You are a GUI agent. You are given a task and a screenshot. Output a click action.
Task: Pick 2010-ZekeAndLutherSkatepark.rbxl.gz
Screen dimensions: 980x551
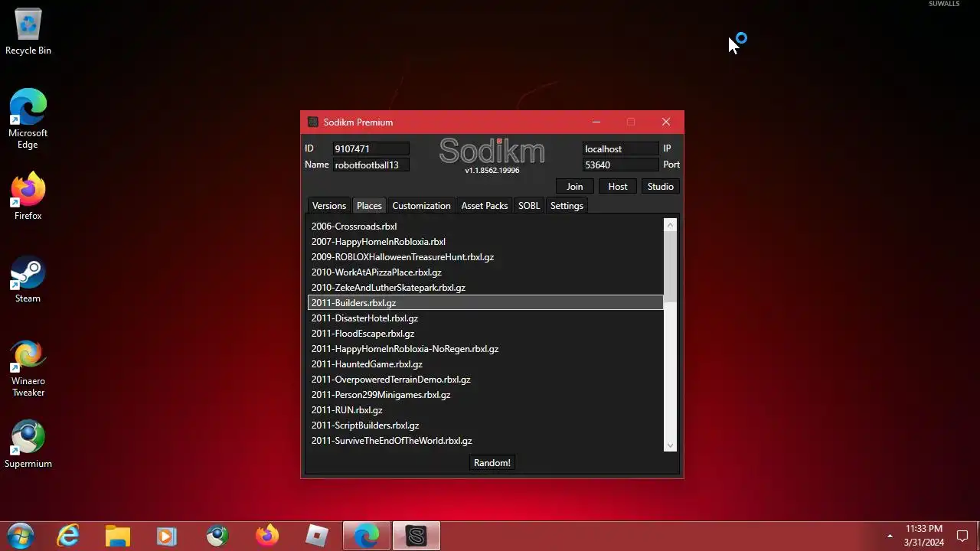pos(485,288)
